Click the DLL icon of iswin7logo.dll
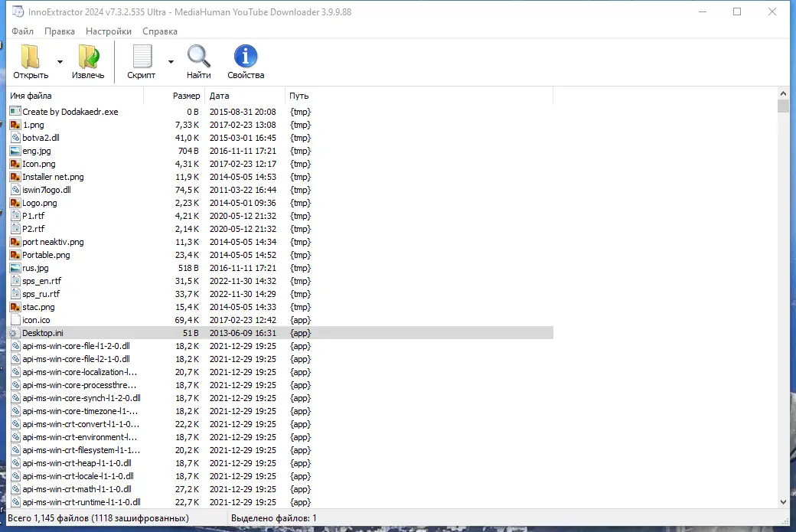 tap(15, 190)
